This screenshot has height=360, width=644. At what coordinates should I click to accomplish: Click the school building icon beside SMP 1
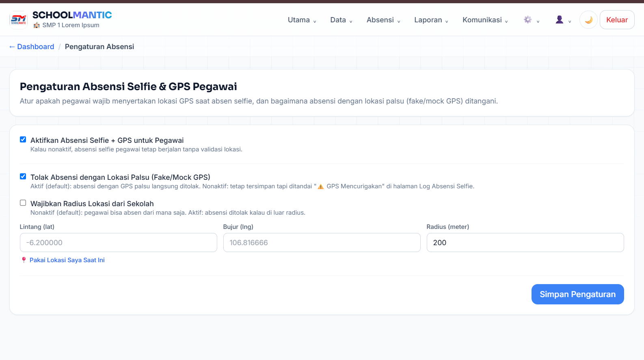(37, 25)
